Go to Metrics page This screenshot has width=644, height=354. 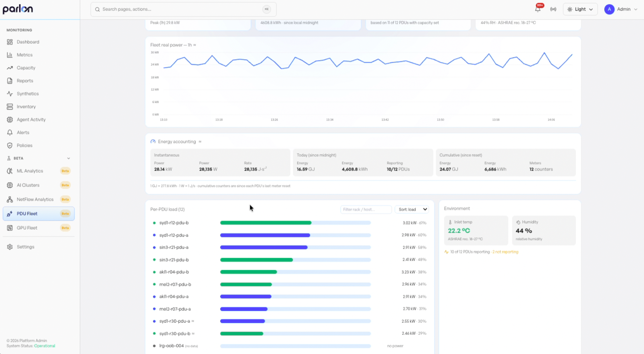tap(24, 55)
